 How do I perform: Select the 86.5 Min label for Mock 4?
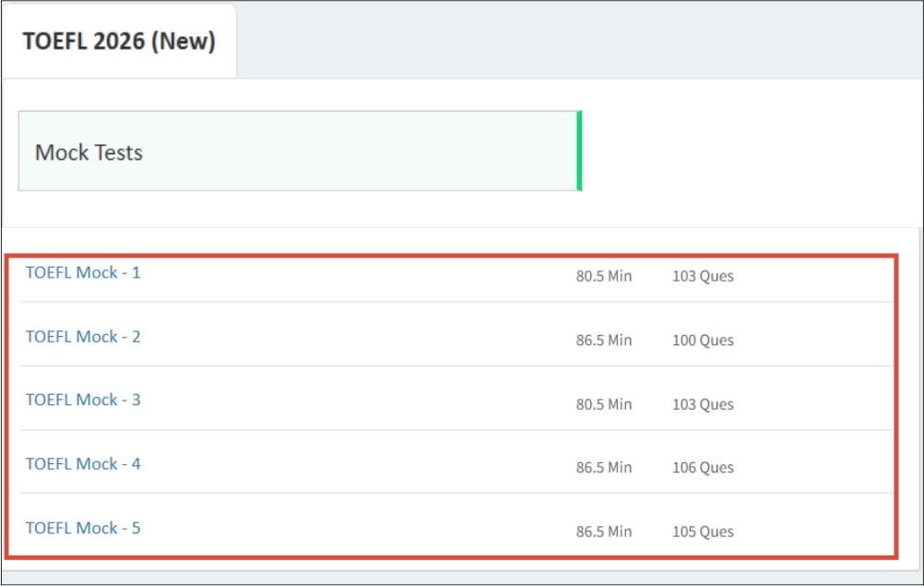pos(604,468)
